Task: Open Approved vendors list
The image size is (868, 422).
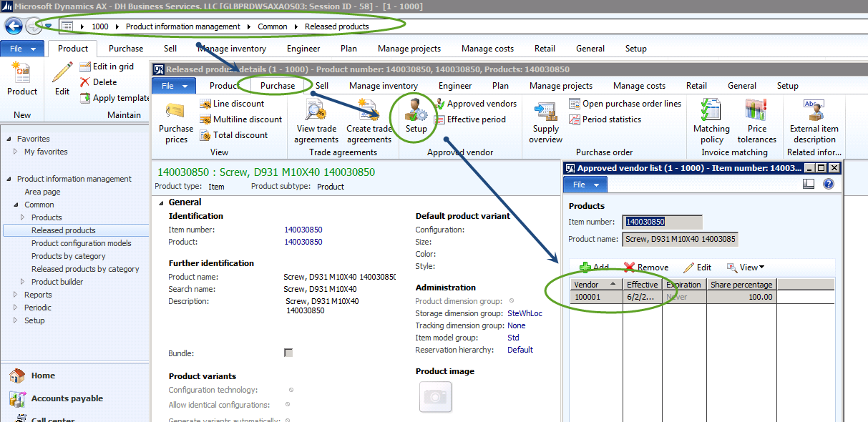Action: pos(475,104)
